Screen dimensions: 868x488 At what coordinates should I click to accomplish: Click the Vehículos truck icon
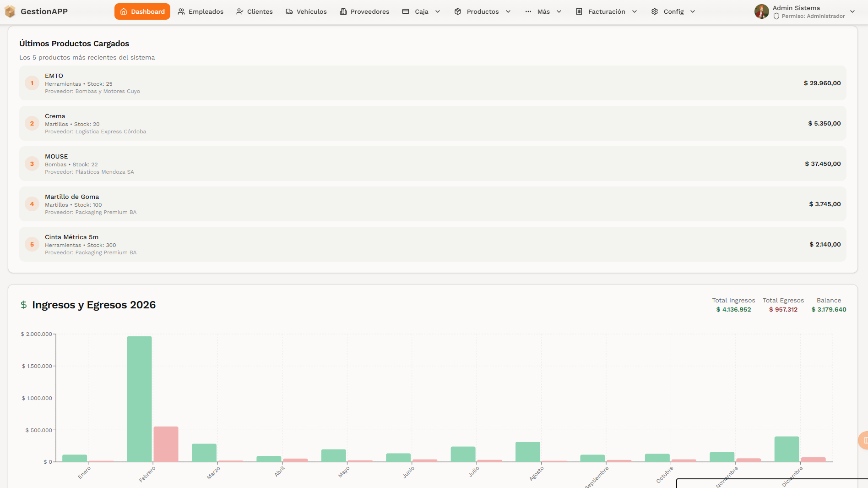point(289,11)
